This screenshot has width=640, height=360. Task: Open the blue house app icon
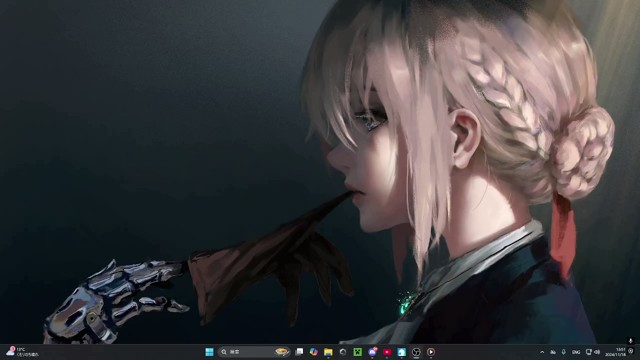coord(402,352)
